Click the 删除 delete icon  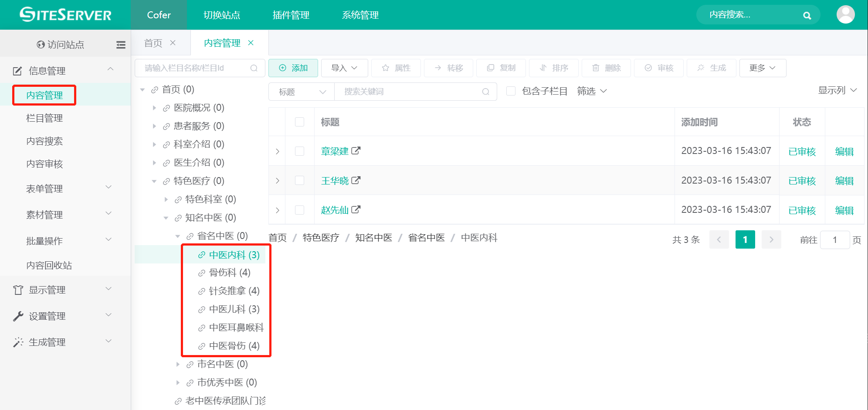pyautogui.click(x=606, y=68)
